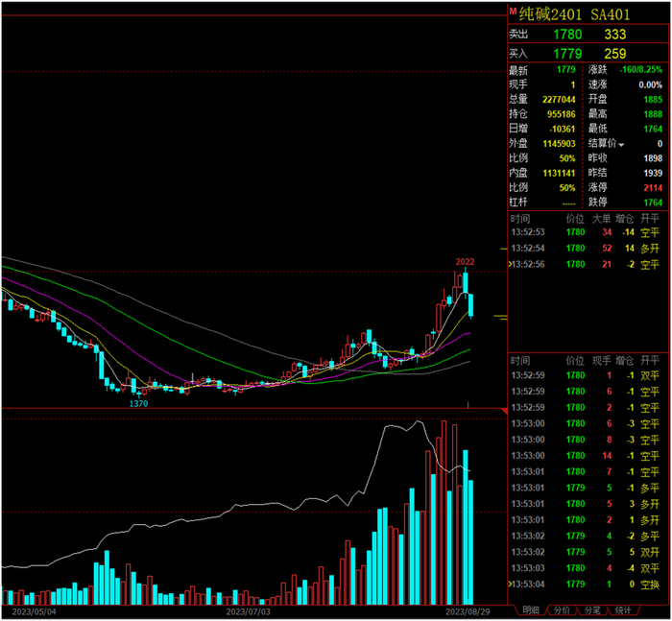Click the 内盘 value 1131141

[x=559, y=173]
